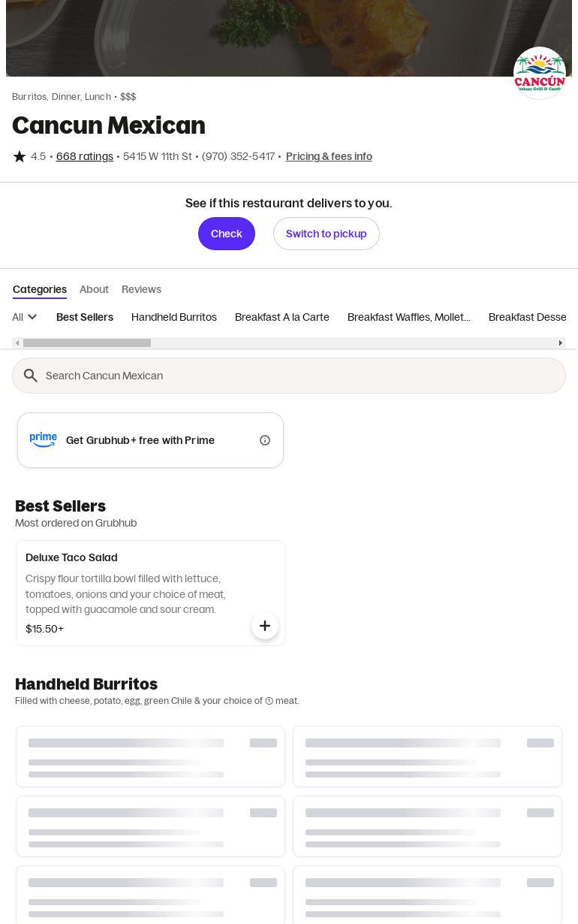Jump to Breakfast Waffles, Mollet... category
The width and height of the screenshot is (578, 924).
point(409,317)
